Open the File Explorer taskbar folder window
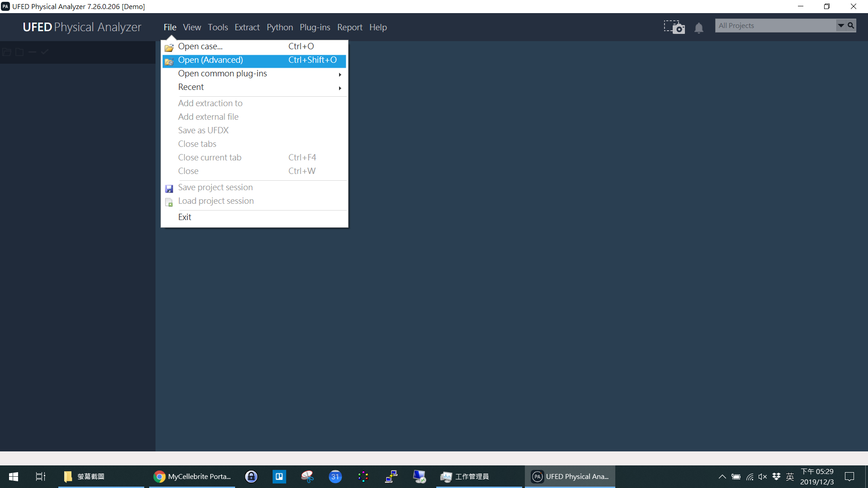868x488 pixels. (x=101, y=477)
